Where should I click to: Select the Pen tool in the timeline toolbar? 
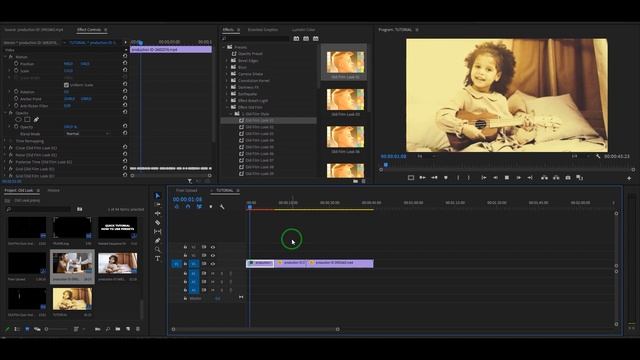pos(158,240)
